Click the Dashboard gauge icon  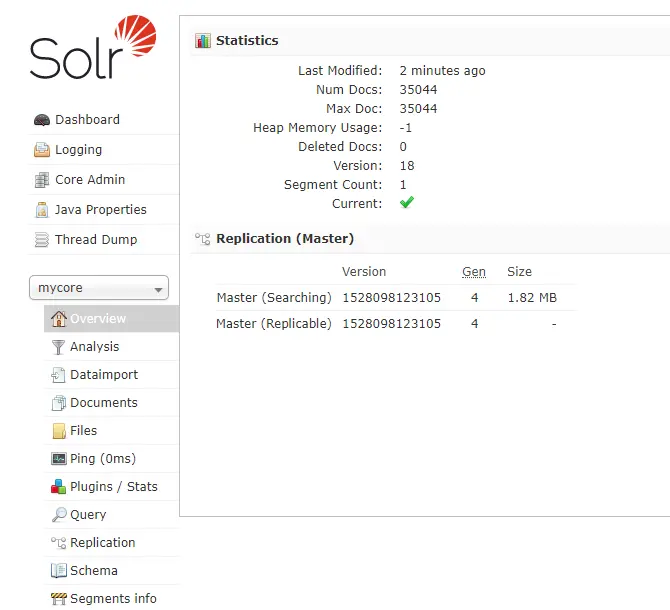coord(42,120)
